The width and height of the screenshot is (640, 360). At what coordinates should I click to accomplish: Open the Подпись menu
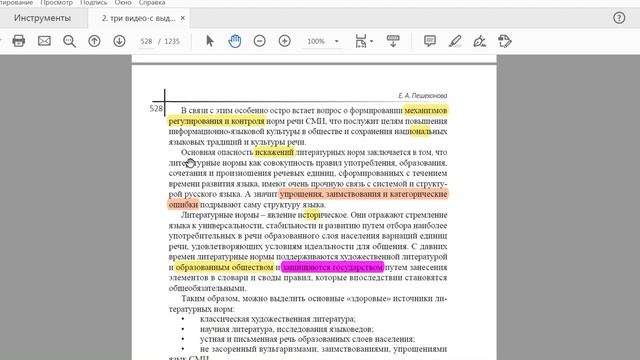tap(93, 2)
